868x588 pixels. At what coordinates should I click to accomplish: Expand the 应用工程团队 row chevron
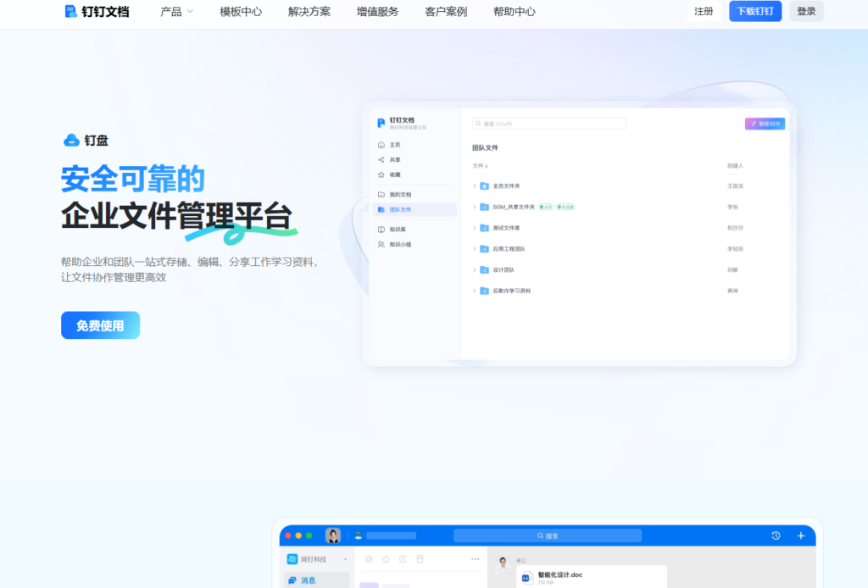475,249
